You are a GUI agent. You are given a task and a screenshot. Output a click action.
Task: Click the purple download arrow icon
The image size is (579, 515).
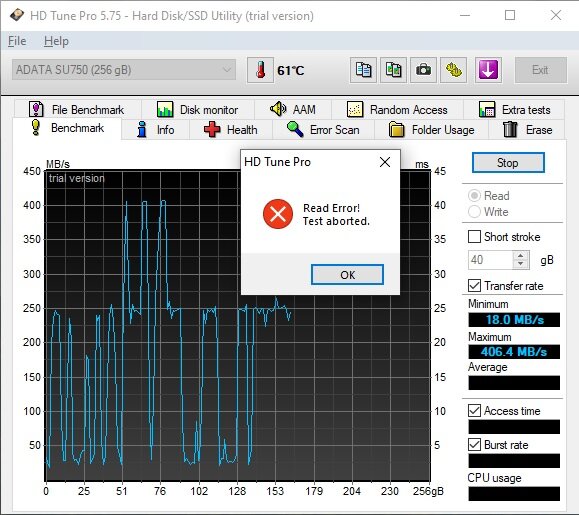pos(488,70)
